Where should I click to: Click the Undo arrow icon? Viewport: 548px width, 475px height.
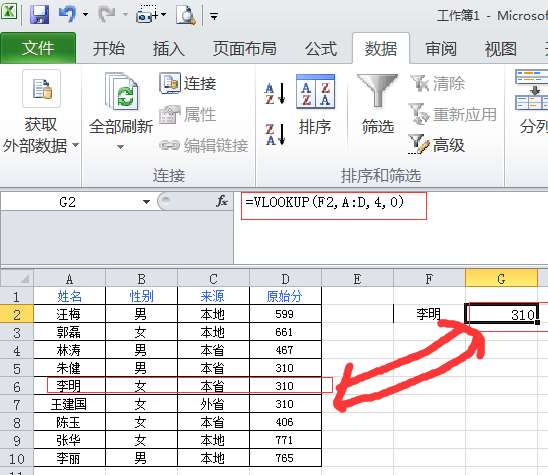[67, 15]
